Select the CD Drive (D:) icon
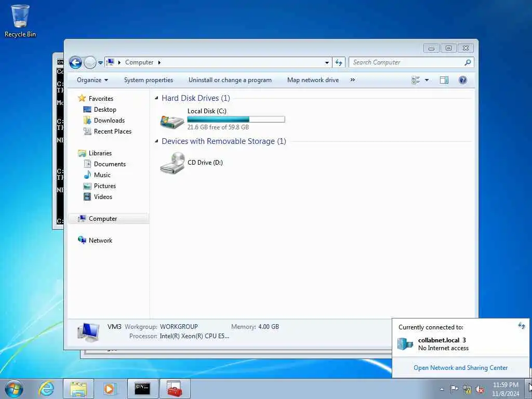 pos(172,163)
